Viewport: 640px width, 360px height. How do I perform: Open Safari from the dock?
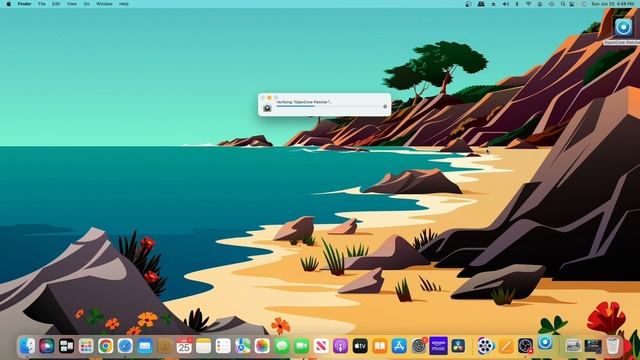coord(125,346)
